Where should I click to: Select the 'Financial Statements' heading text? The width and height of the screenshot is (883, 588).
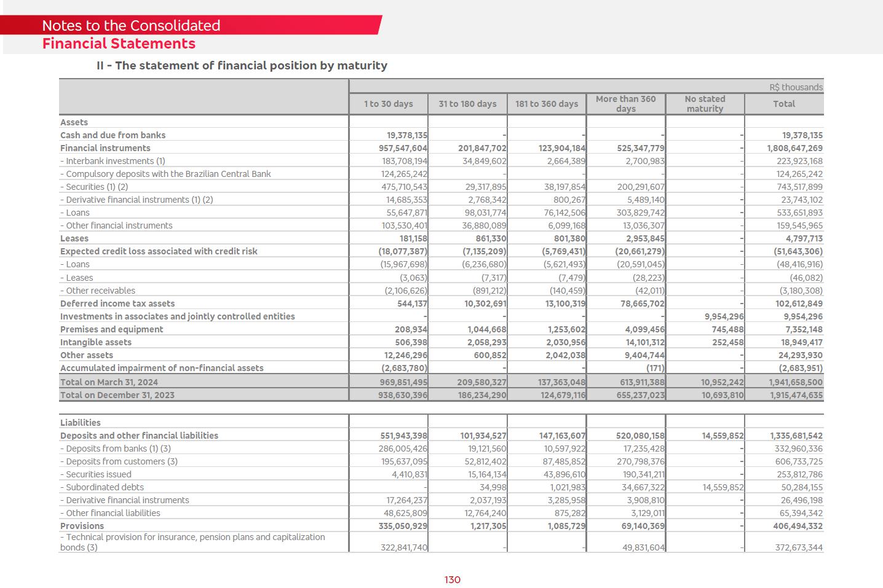pos(119,44)
